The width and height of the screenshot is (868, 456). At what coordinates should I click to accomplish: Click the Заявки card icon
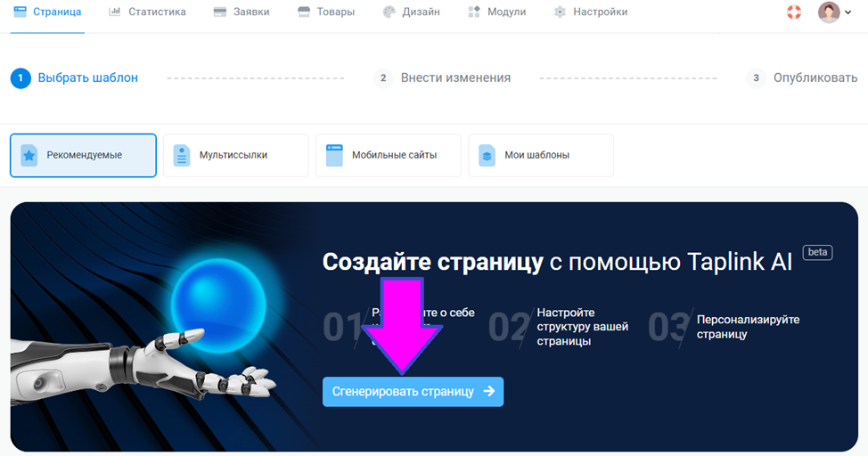tap(220, 12)
